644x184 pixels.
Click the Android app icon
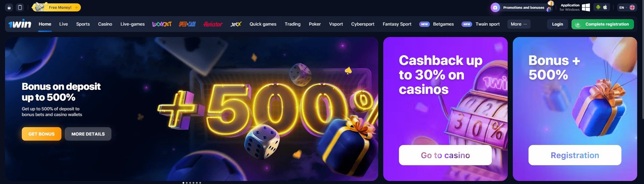point(598,7)
